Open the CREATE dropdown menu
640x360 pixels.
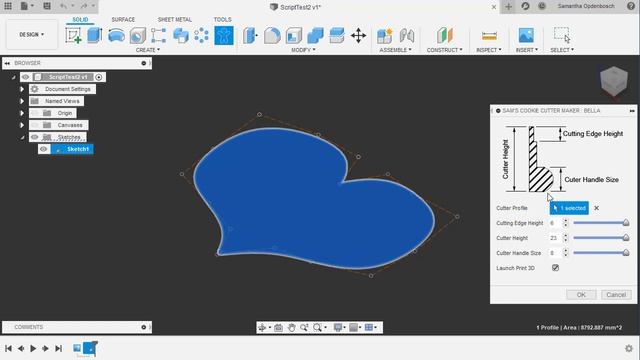pyautogui.click(x=148, y=50)
